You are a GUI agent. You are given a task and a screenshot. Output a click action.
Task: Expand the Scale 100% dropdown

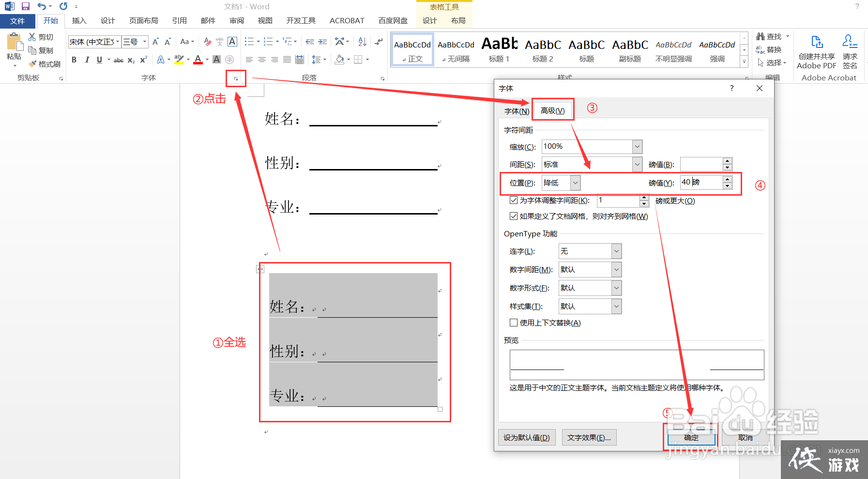637,146
